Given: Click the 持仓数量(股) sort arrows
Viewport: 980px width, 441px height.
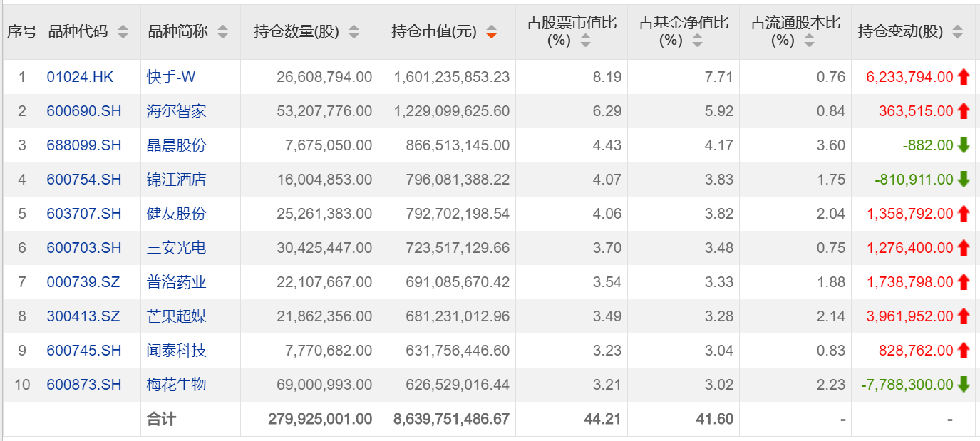Looking at the screenshot, I should click(354, 32).
